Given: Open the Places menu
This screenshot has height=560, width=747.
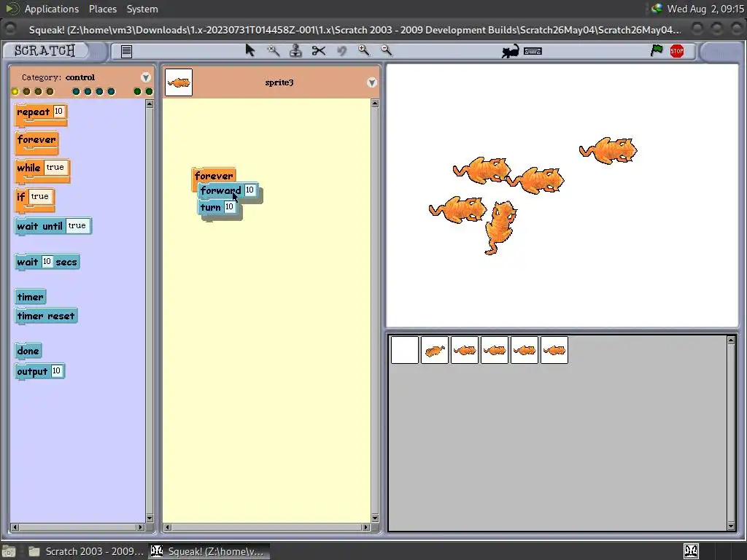Looking at the screenshot, I should pyautogui.click(x=102, y=9).
